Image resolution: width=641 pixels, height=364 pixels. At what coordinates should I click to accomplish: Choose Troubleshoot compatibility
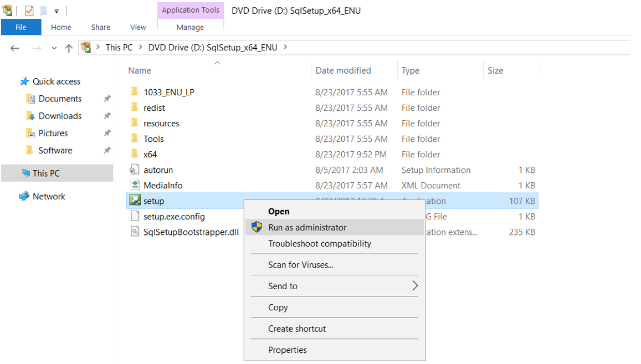(335, 244)
